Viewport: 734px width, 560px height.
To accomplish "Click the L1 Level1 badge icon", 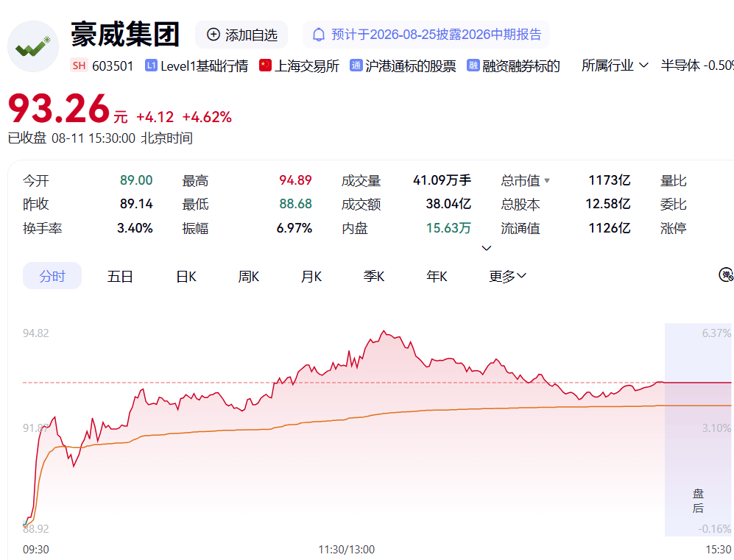I will point(151,65).
